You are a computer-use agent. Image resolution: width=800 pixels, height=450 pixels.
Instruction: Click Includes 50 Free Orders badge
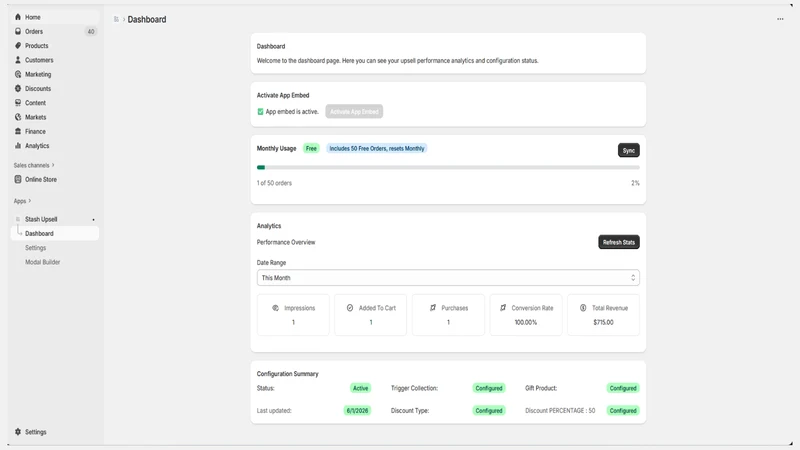(x=377, y=148)
